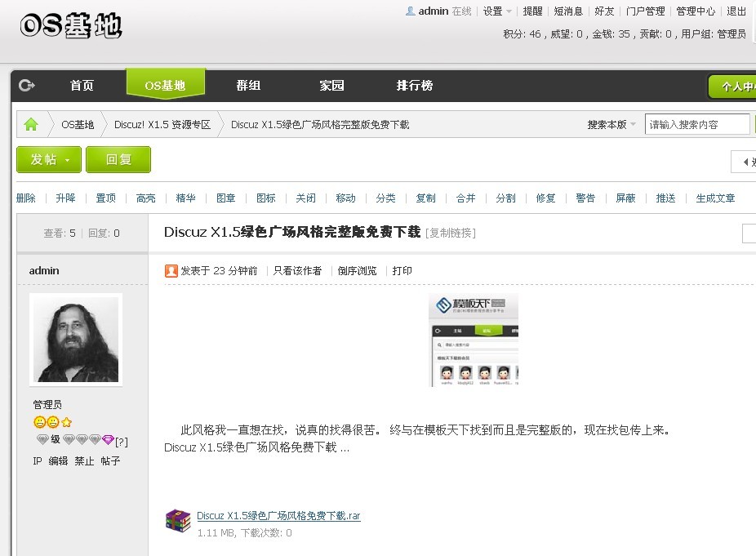This screenshot has height=556, width=756.
Task: Click the orange author icon beside 发表于
Action: 171,270
